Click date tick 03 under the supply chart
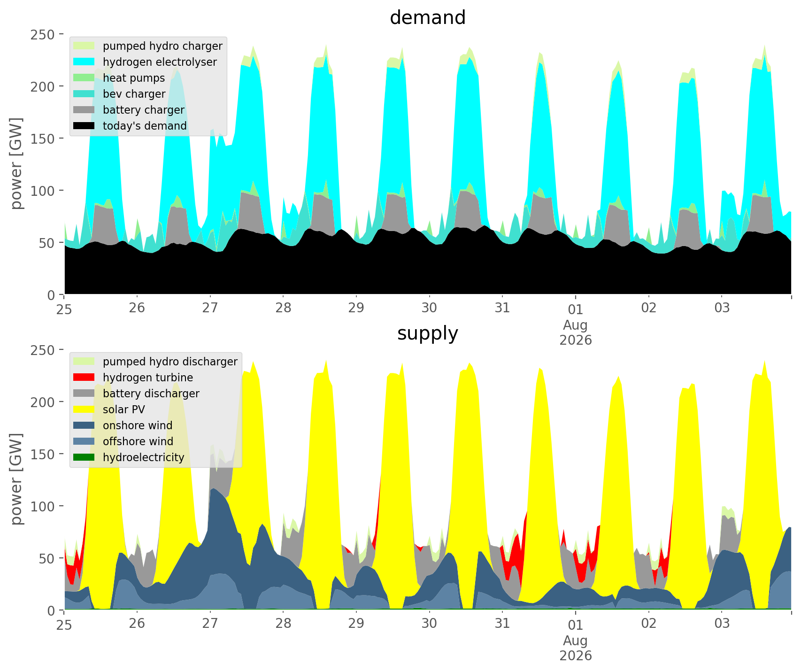The image size is (801, 672). click(722, 624)
